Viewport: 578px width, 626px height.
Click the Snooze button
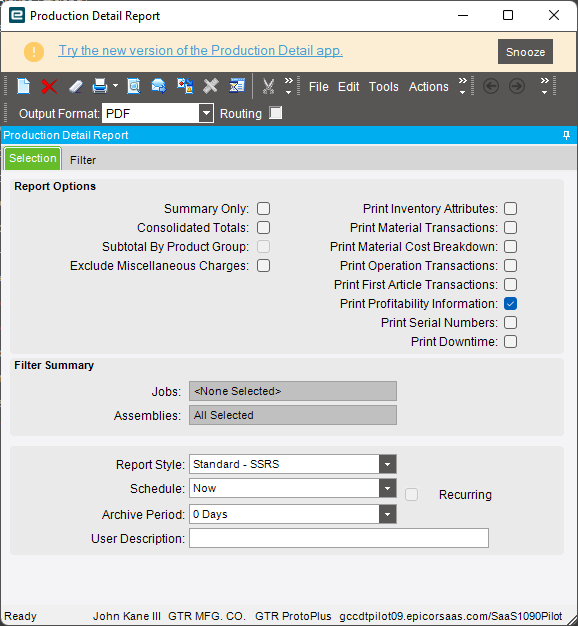(x=525, y=52)
